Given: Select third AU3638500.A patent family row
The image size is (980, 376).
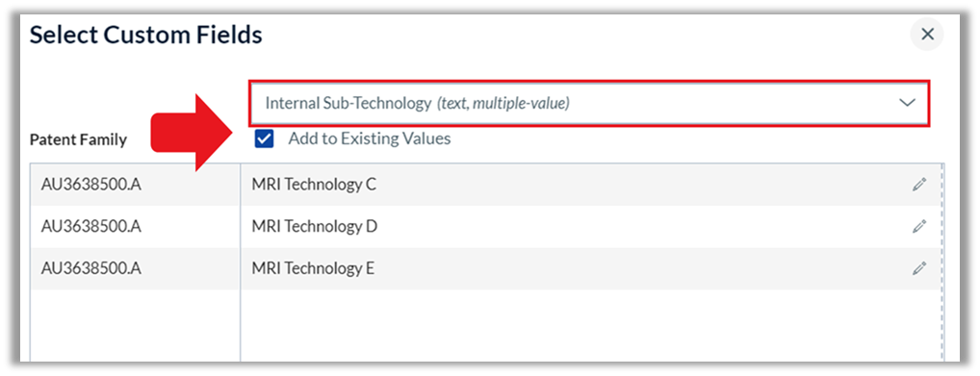Looking at the screenshot, I should tap(135, 268).
